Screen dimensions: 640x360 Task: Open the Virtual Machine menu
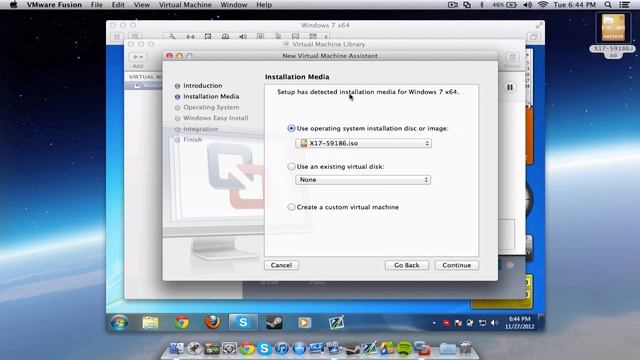tap(185, 5)
